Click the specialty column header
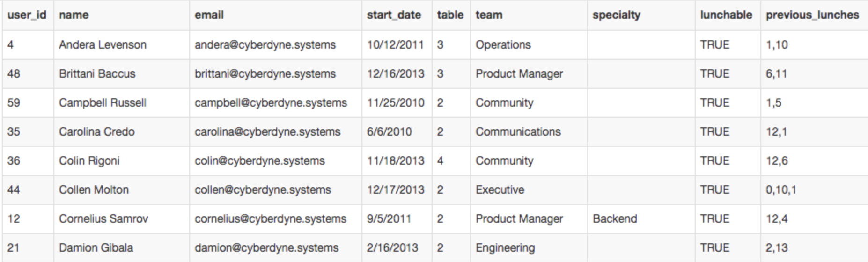Screen dimensions: 868x262 coord(616,15)
